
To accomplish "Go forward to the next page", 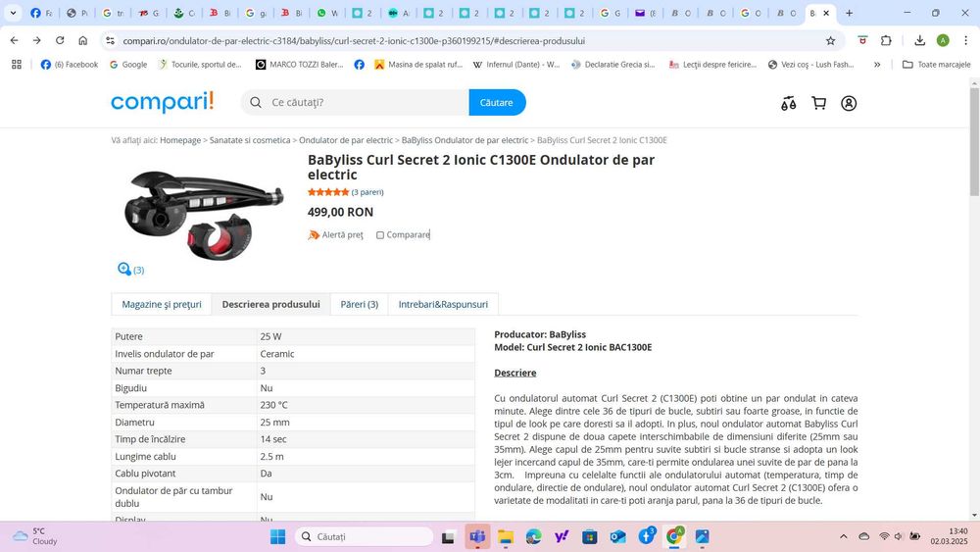I will click(37, 40).
